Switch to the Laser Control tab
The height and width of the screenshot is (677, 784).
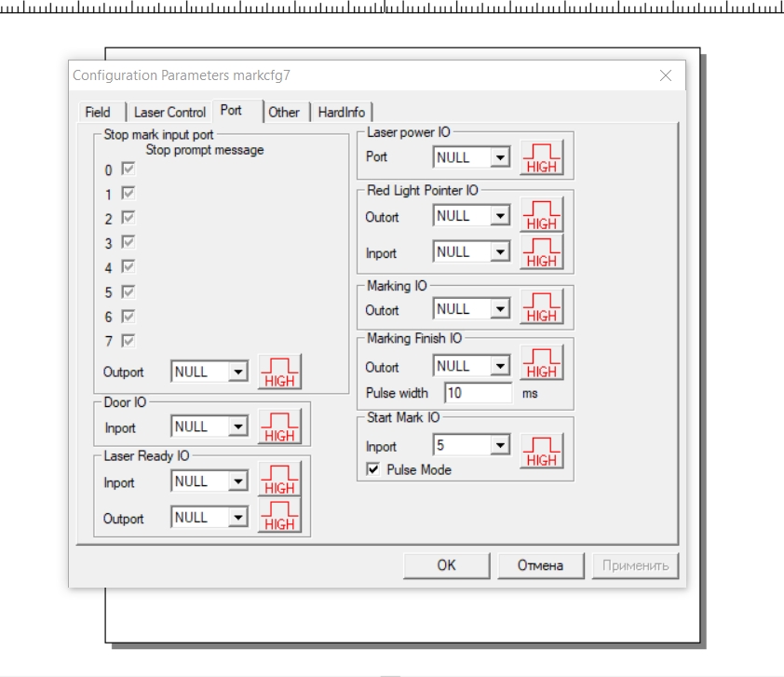click(x=169, y=112)
